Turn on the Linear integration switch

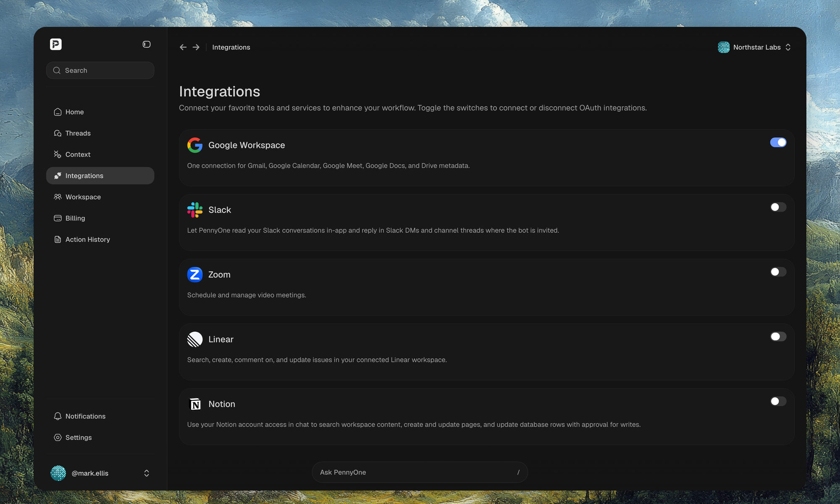click(x=778, y=336)
